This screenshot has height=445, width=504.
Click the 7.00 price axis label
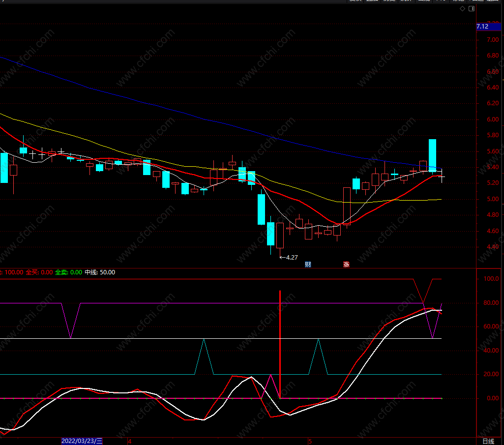pos(493,40)
